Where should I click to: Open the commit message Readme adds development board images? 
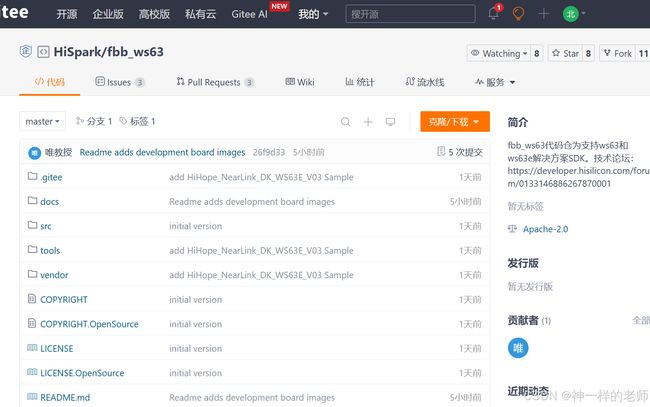[162, 153]
